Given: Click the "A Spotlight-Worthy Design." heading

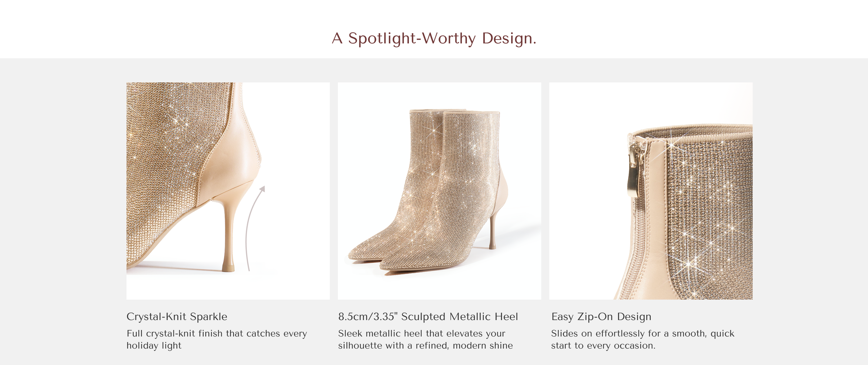Looking at the screenshot, I should coord(434,38).
